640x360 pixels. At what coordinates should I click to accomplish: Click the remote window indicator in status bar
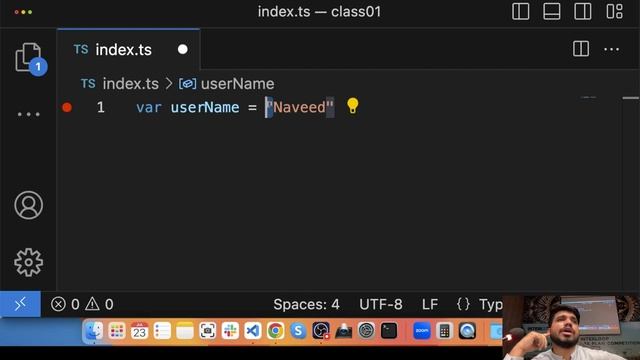pos(20,304)
